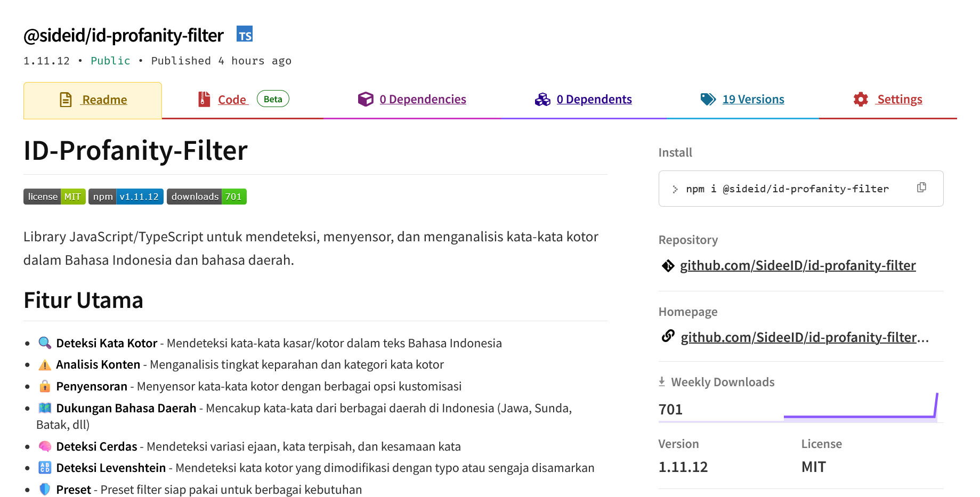Click the Settings gear icon
The width and height of the screenshot is (980, 497).
point(861,99)
